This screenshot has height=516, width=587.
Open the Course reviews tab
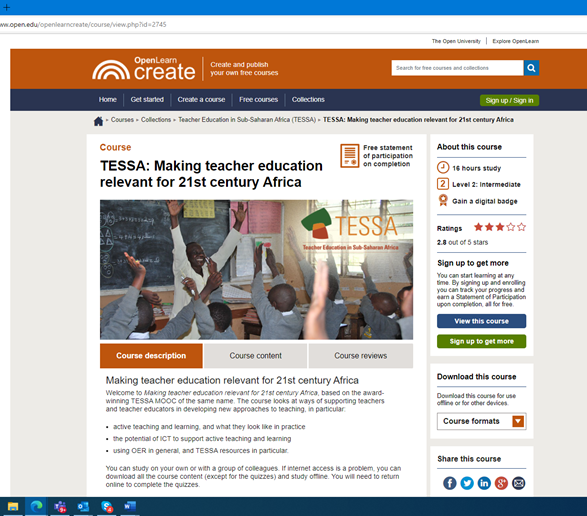(x=361, y=356)
